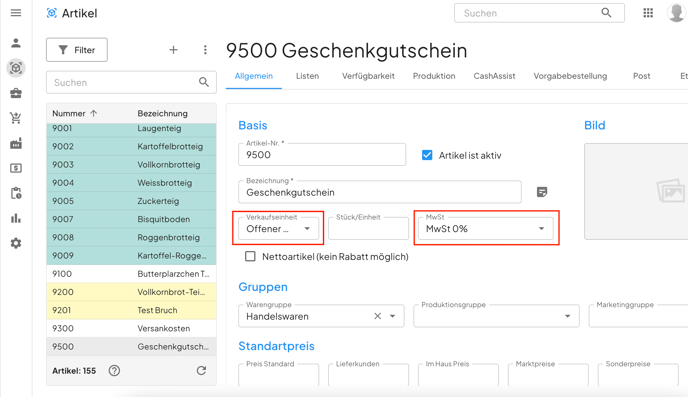Select row 9008 Roggenbrotteig
This screenshot has width=688, height=397.
pos(131,237)
